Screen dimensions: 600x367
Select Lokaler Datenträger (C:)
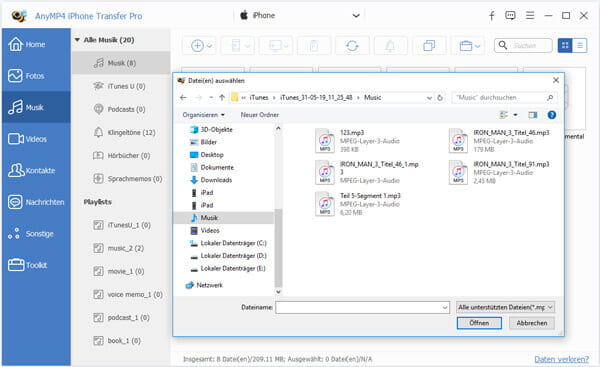click(x=228, y=243)
